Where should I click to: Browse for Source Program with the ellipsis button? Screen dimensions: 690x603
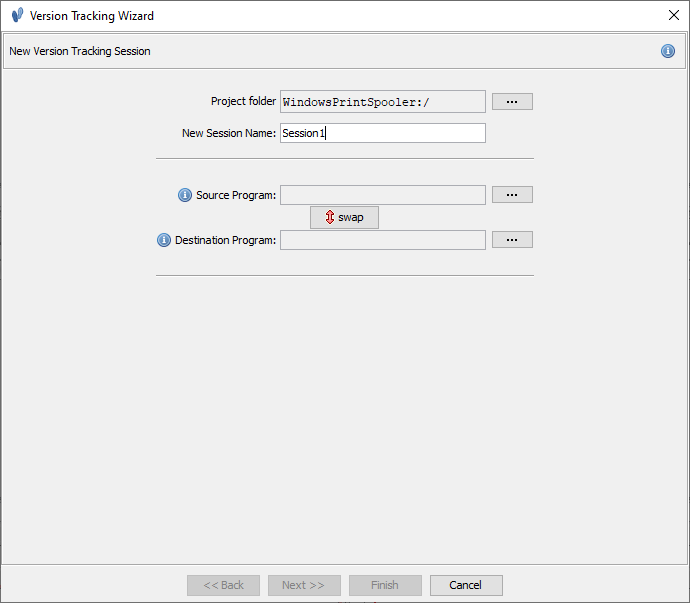pos(512,195)
